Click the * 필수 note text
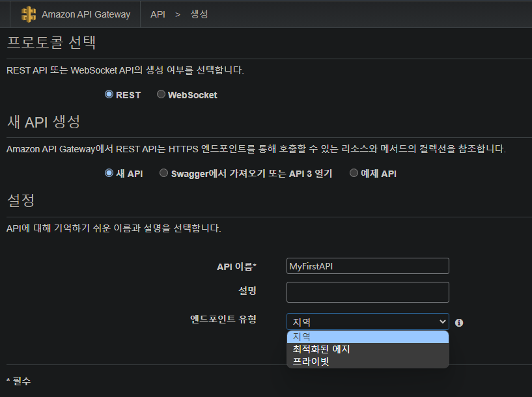 pyautogui.click(x=19, y=381)
